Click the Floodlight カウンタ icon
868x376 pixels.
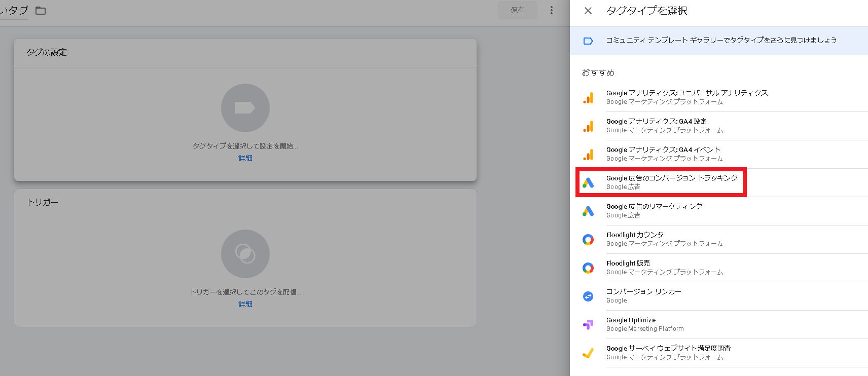(x=588, y=240)
